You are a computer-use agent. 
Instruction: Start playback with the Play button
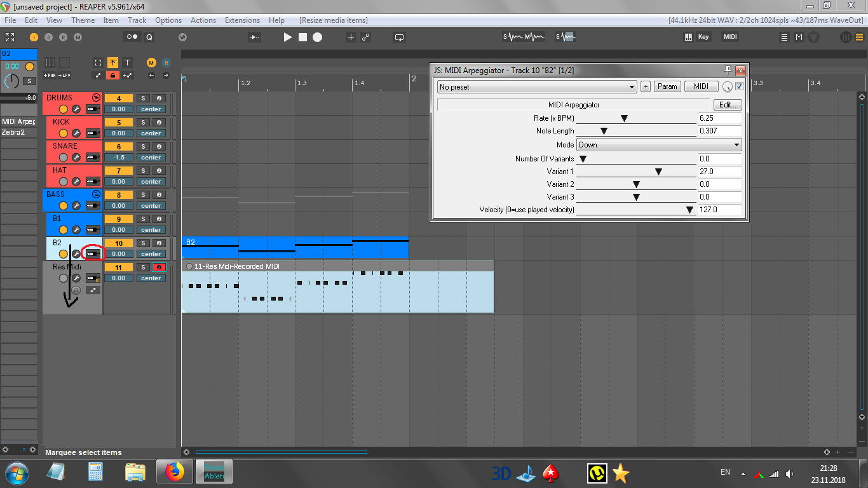coord(287,37)
